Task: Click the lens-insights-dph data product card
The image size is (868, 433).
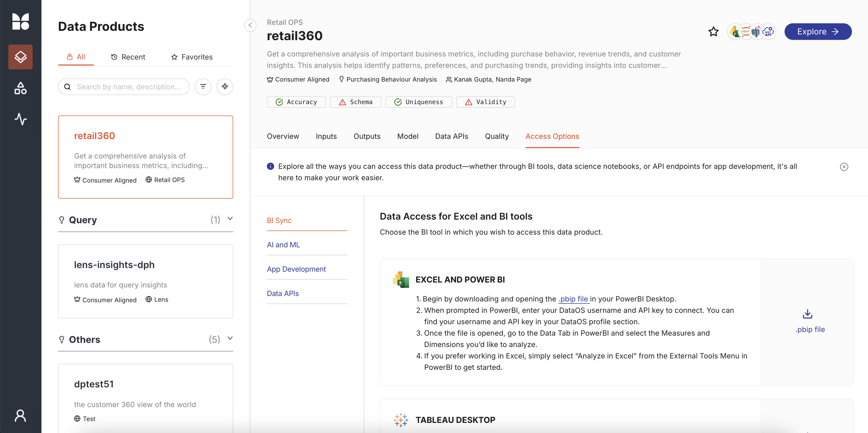Action: 146,282
